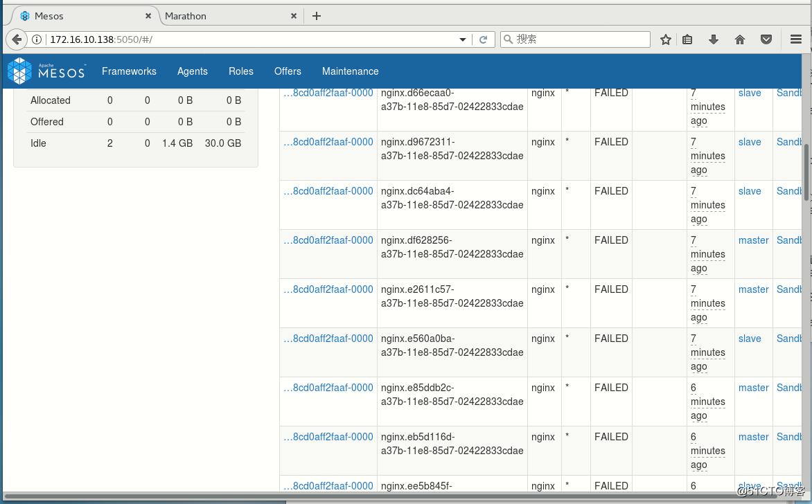
Task: Open the Firefox hamburger menu
Action: (x=796, y=39)
